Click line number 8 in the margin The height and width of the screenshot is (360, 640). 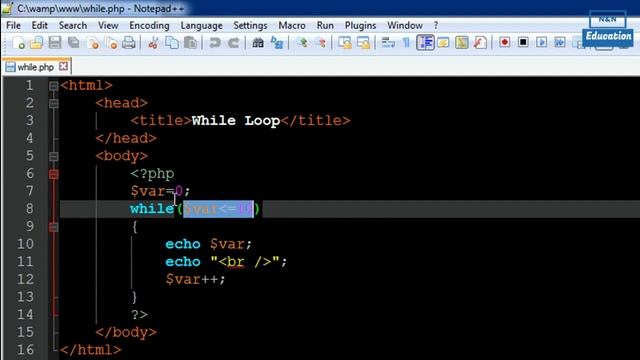29,209
